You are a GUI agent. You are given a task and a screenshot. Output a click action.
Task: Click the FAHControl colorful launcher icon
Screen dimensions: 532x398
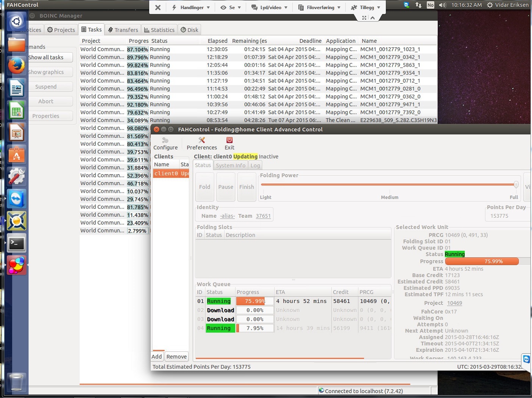[16, 265]
